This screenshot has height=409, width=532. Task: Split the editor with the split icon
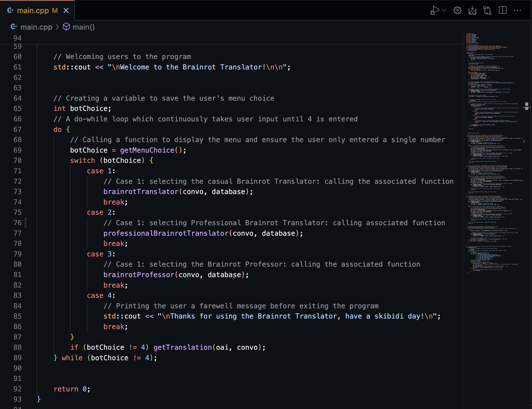[x=503, y=10]
